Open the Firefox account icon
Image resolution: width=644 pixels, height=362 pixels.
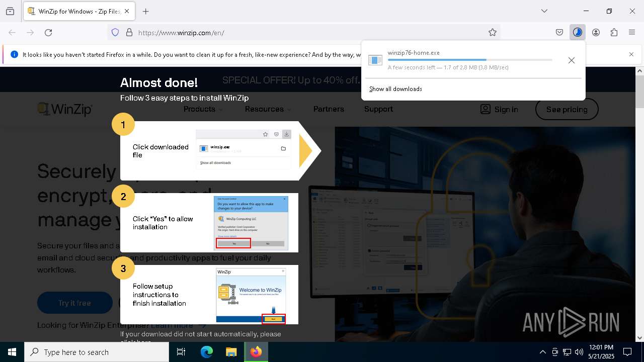click(596, 32)
